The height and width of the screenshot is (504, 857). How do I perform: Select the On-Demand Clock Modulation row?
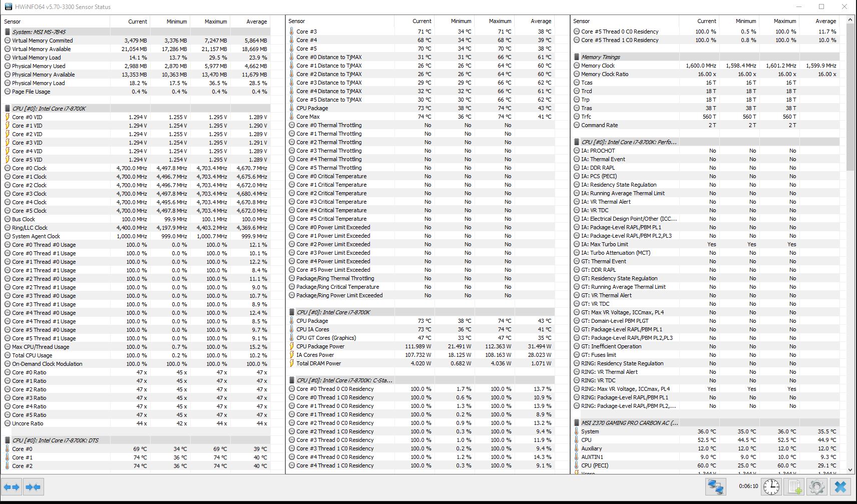136,364
